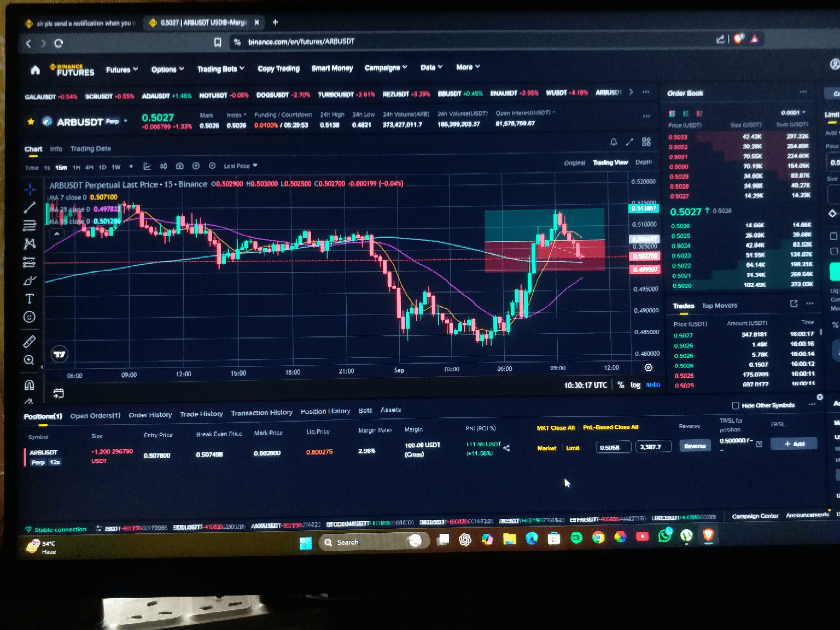Select the brush drawing tool
Screen dimensions: 840x630
click(30, 281)
